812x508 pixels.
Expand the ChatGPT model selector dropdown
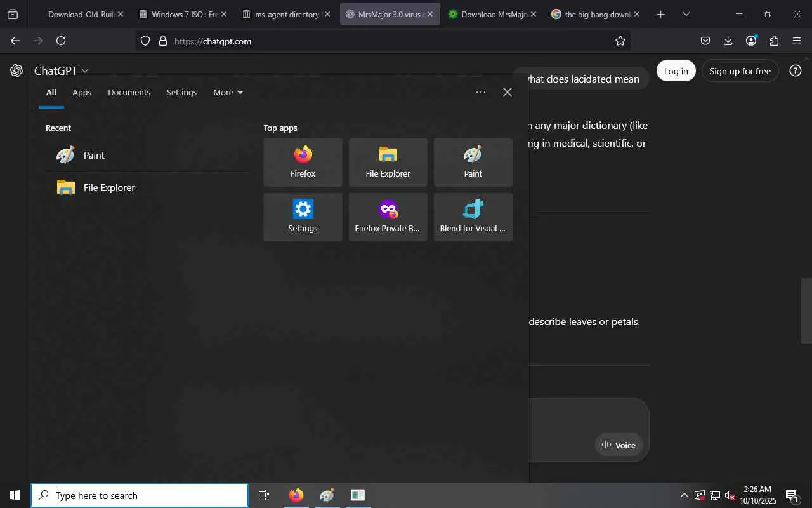point(61,71)
